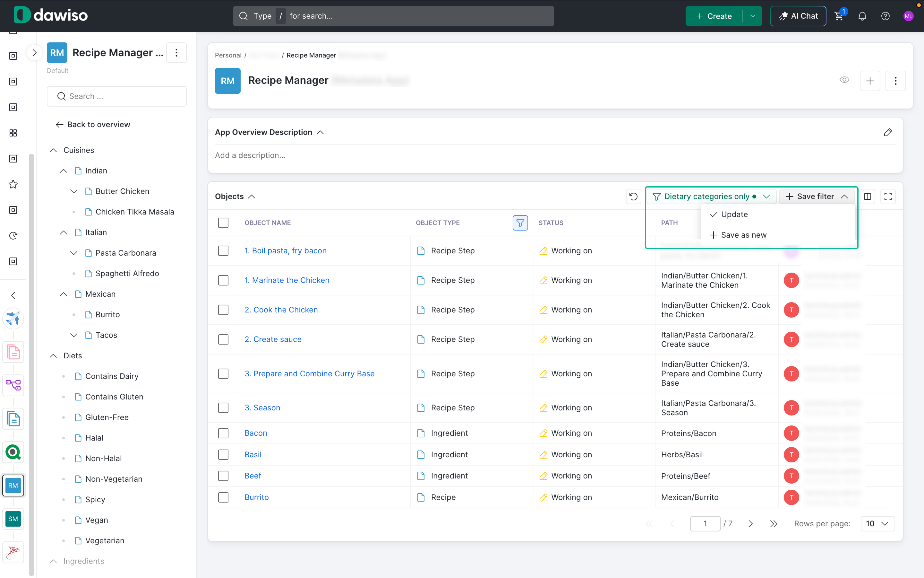Go to the next page arrow
Image resolution: width=924 pixels, height=578 pixels.
click(751, 524)
